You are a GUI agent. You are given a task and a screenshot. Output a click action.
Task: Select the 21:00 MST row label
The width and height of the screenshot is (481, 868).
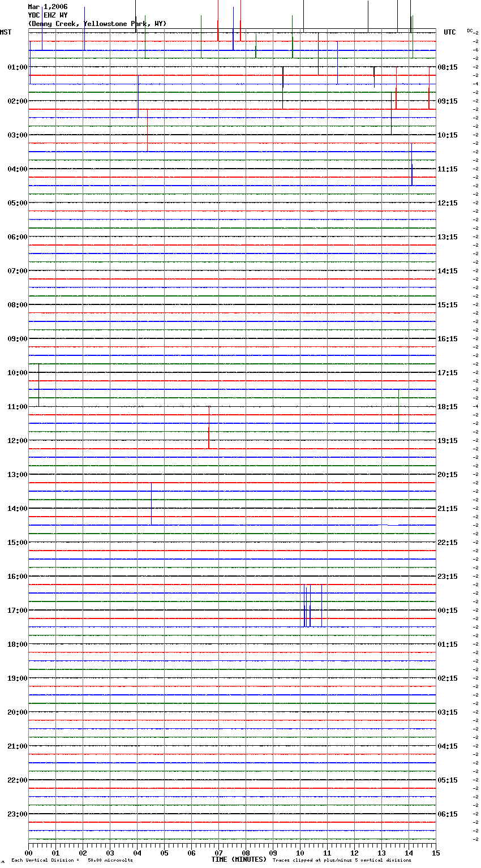[x=18, y=746]
